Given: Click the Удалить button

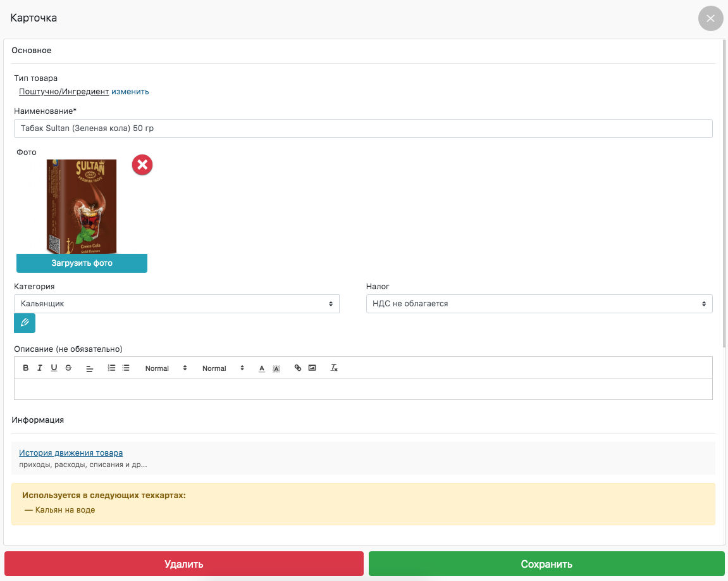Looking at the screenshot, I should pyautogui.click(x=184, y=564).
